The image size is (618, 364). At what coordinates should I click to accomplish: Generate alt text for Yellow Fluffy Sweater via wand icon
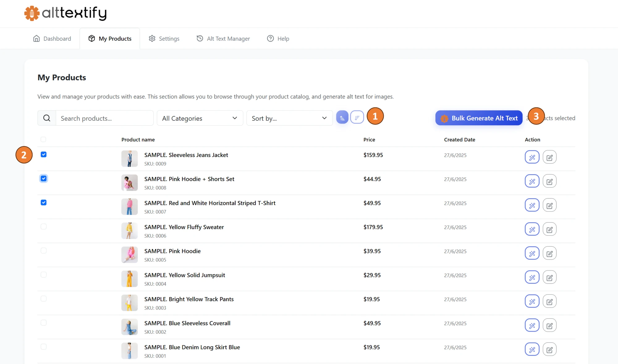click(x=532, y=229)
